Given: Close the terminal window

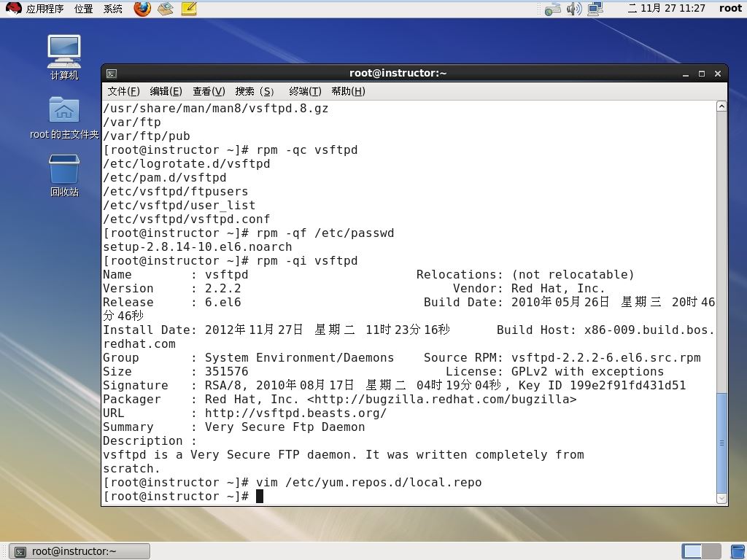Looking at the screenshot, I should pyautogui.click(x=718, y=74).
